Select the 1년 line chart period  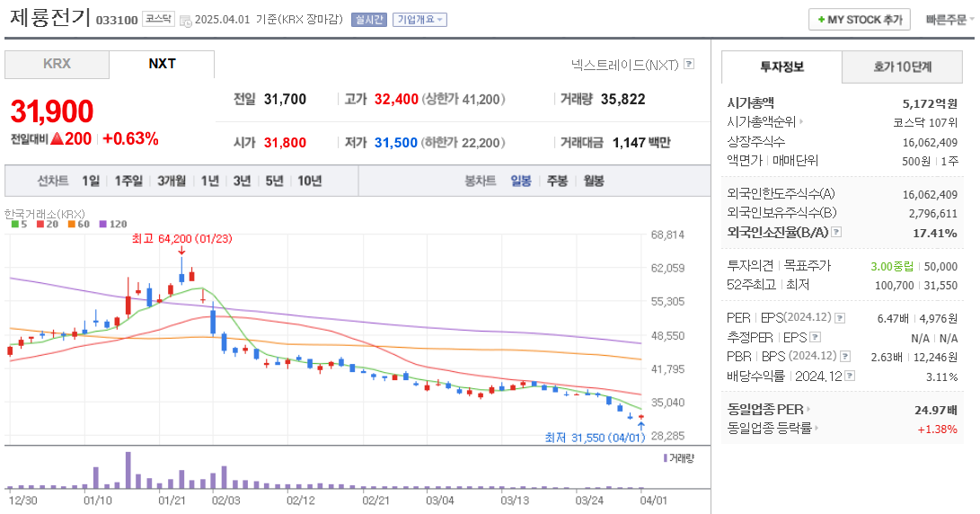coord(210,181)
